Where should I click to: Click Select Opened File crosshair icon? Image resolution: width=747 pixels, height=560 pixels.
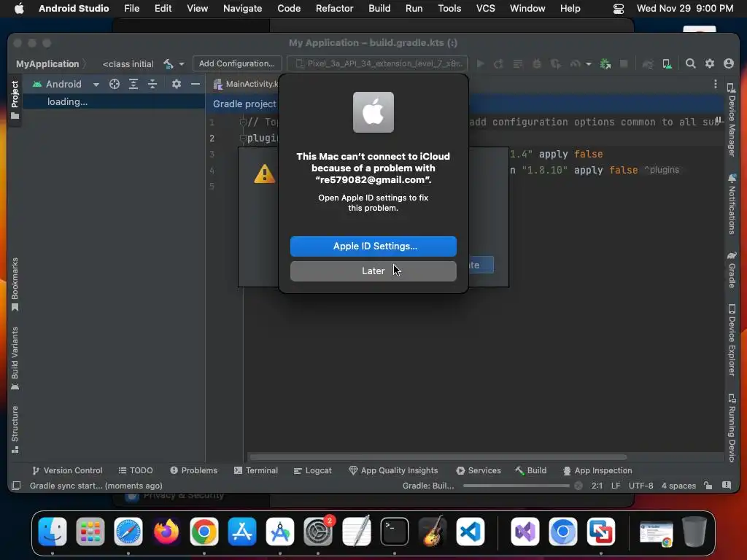click(x=115, y=85)
